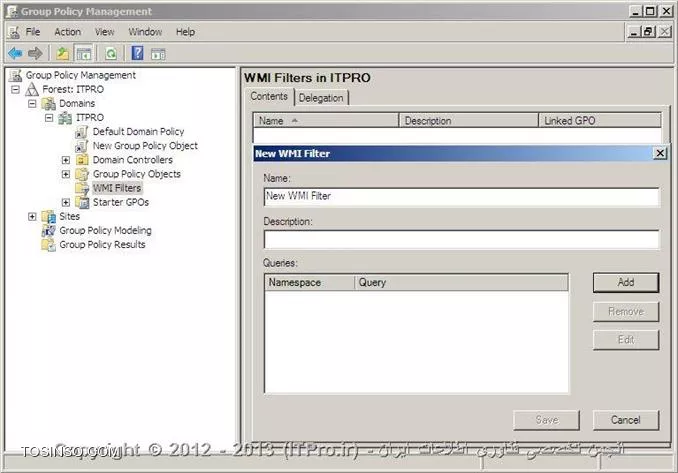This screenshot has height=473, width=678.
Task: Click the Group Policy Management root icon
Action: [15, 75]
